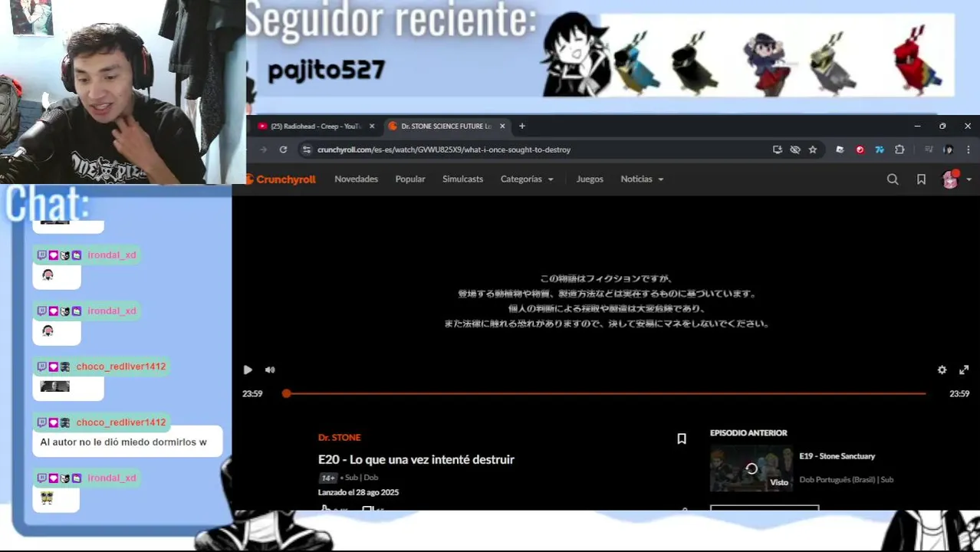The height and width of the screenshot is (552, 980).
Task: Expand the Categorías dropdown
Action: pos(527,179)
